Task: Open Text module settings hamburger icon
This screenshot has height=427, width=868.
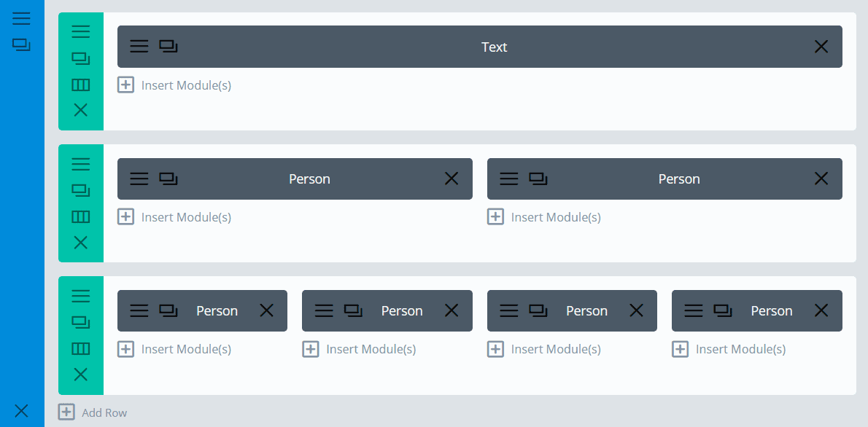Action: (139, 47)
